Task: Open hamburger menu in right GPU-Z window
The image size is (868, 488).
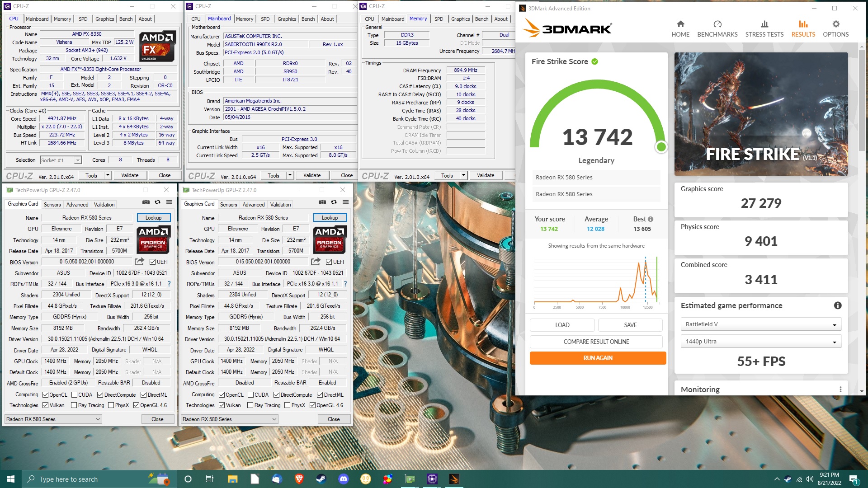Action: [345, 202]
